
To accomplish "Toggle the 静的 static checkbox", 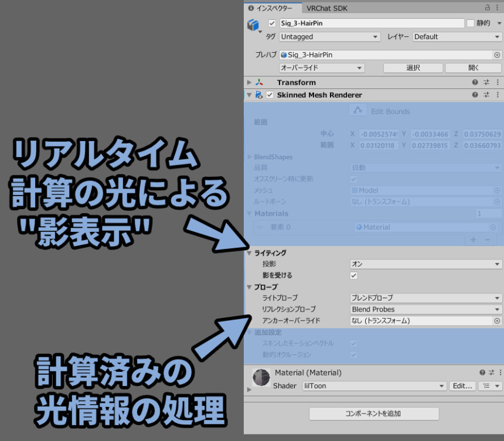I will (x=470, y=23).
